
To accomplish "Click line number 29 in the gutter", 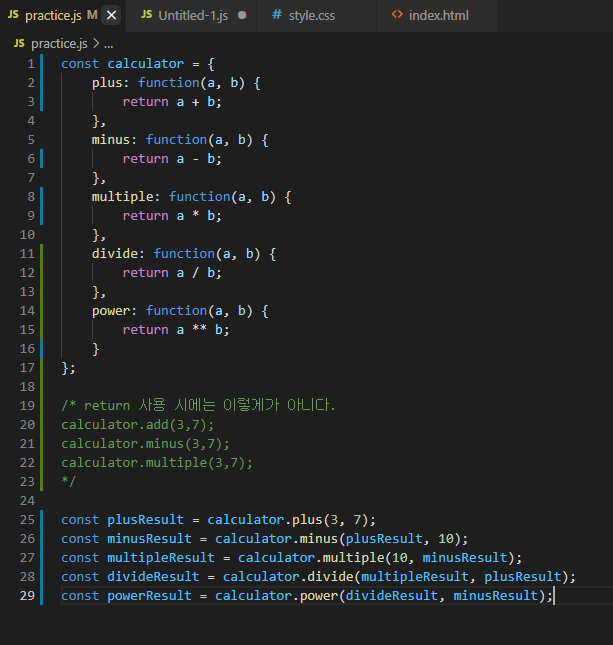I will (27, 596).
